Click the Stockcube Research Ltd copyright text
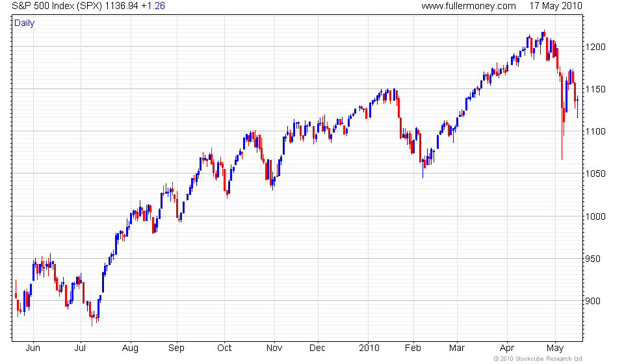 point(538,359)
